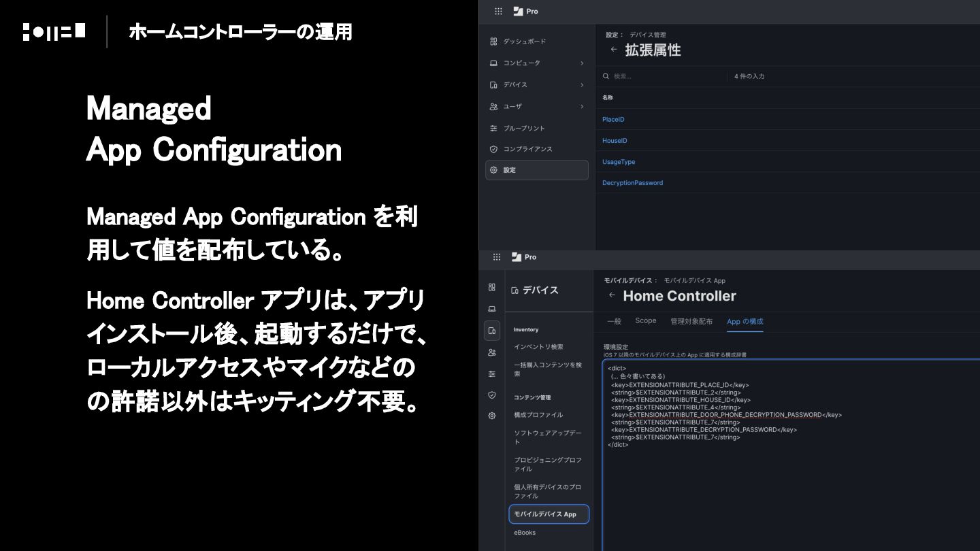Select 設定 in the sidebar
Screen dimensions: 980x551
[x=536, y=170]
